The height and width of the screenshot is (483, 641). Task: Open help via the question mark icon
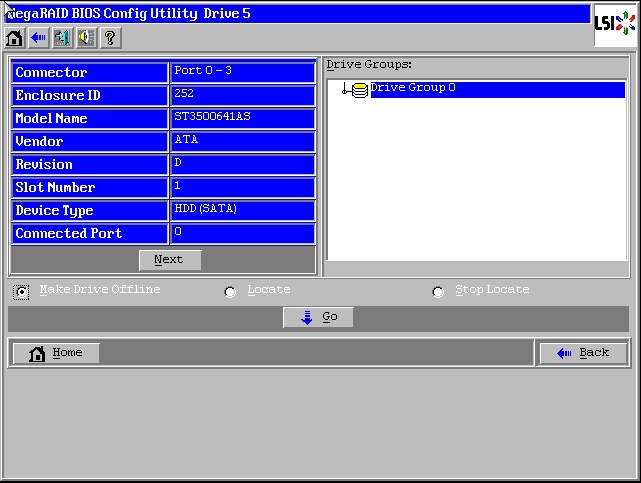pos(110,38)
